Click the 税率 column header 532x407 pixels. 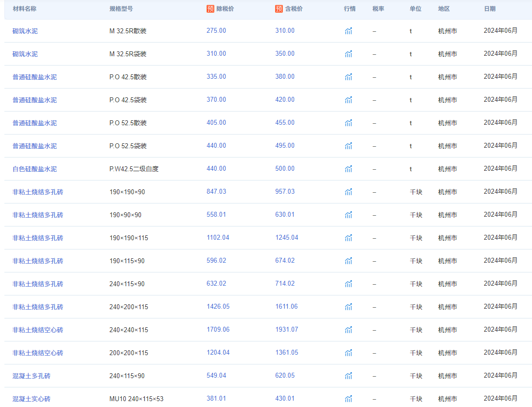tap(378, 9)
